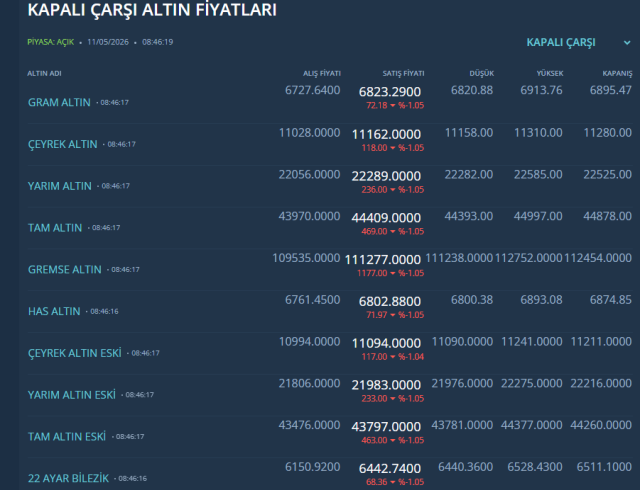The image size is (640, 490).
Task: Click has altın down arrow beside 71.97
Action: coord(393,315)
